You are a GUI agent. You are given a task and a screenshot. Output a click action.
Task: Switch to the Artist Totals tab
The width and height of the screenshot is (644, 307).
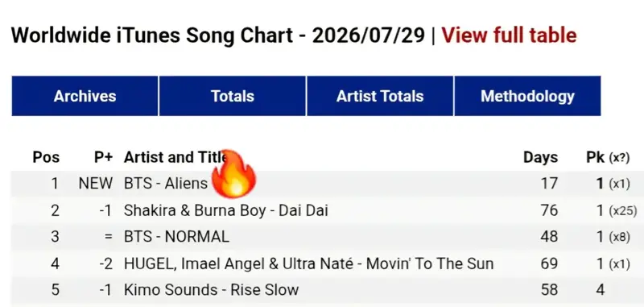pyautogui.click(x=380, y=96)
